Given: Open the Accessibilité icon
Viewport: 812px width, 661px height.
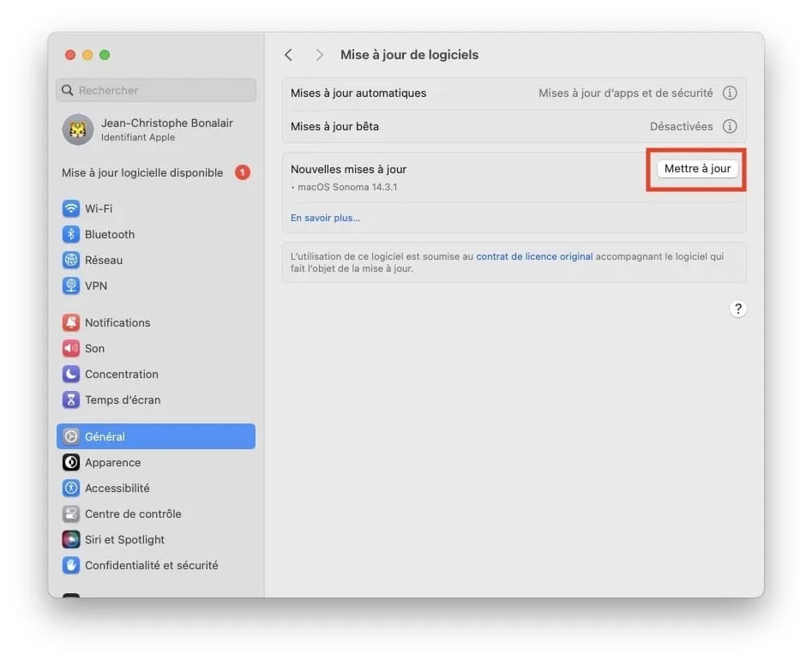Looking at the screenshot, I should point(71,488).
